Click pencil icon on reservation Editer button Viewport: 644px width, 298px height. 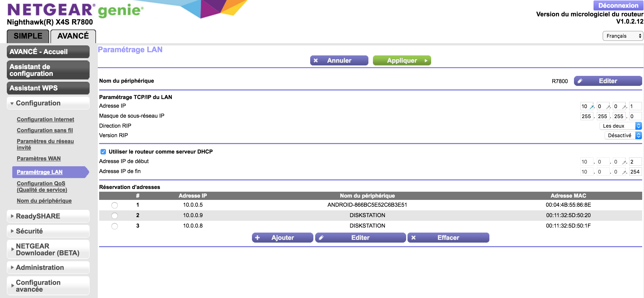tap(321, 238)
